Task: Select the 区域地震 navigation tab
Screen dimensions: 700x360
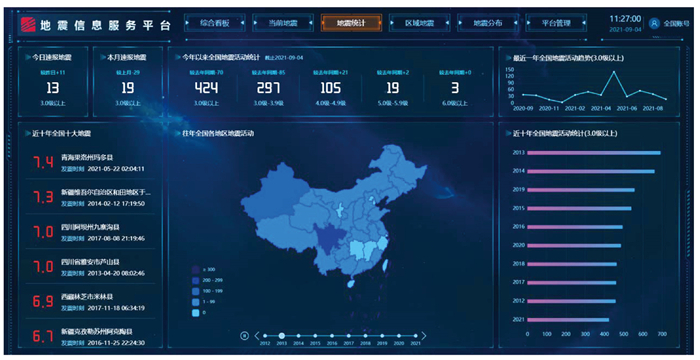Action: tap(419, 23)
